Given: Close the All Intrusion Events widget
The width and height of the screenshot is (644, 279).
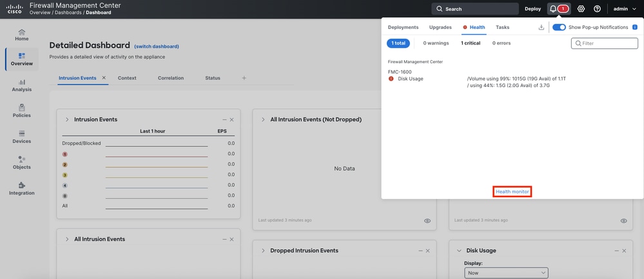Looking at the screenshot, I should point(231,239).
